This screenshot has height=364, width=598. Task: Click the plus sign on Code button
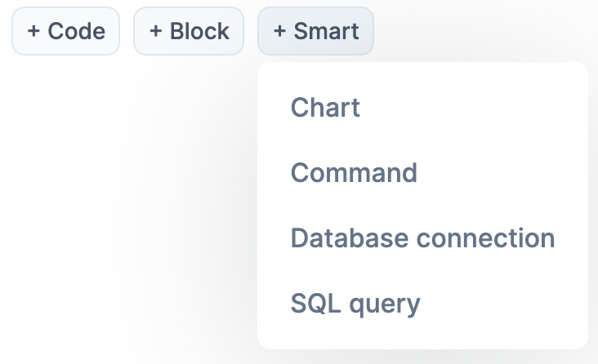click(33, 31)
